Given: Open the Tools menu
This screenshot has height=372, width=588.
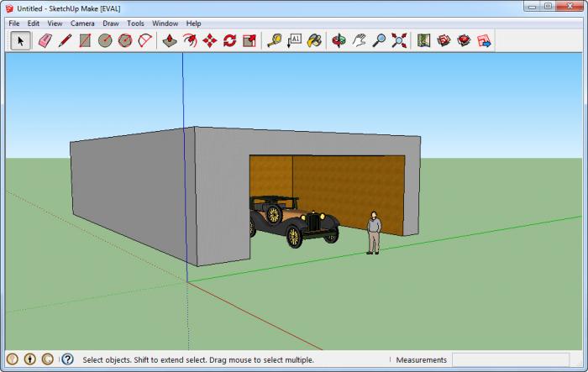Looking at the screenshot, I should point(135,24).
